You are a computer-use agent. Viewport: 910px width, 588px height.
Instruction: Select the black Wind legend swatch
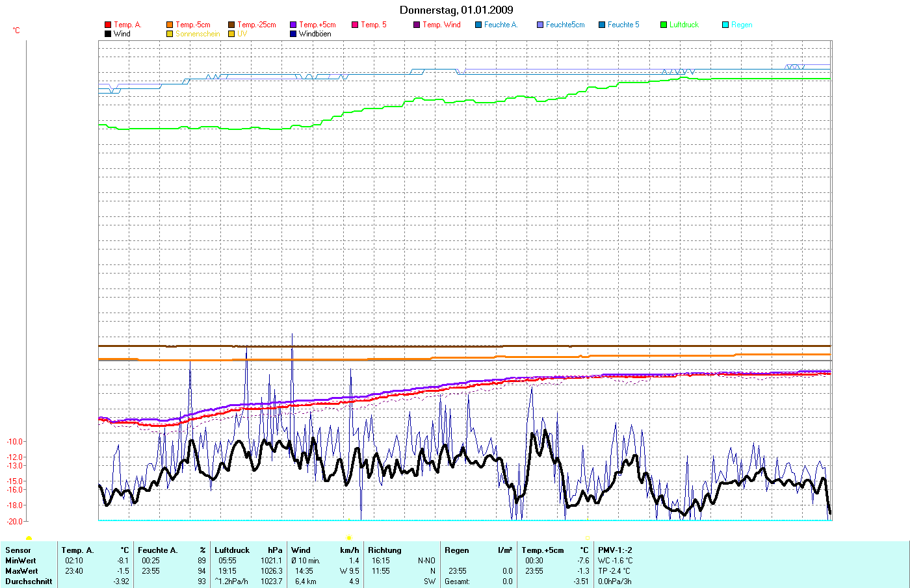click(x=108, y=34)
